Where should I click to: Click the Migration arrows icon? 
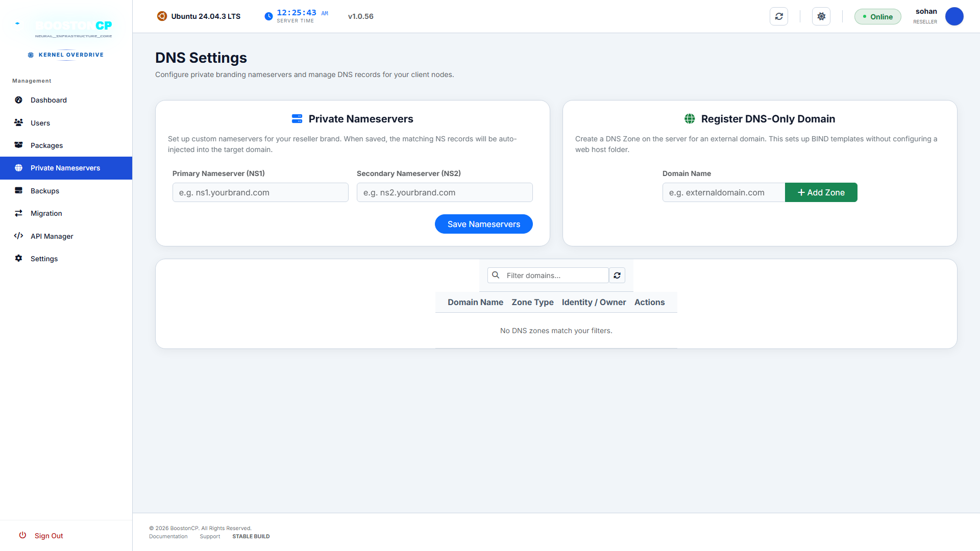click(18, 213)
